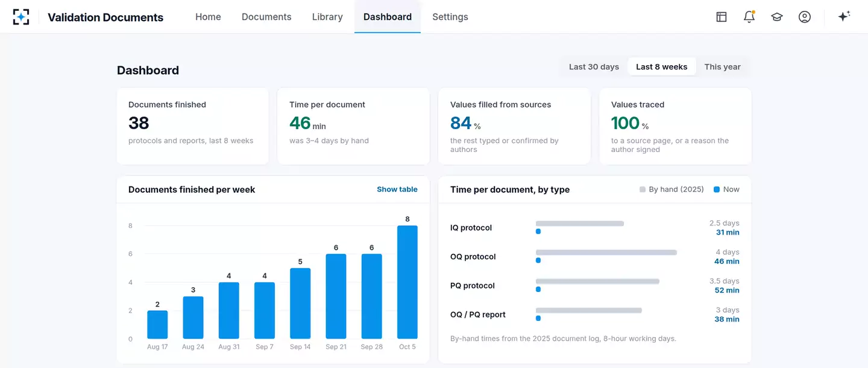Click the Now legend blue swatch
The height and width of the screenshot is (368, 868).
(717, 189)
